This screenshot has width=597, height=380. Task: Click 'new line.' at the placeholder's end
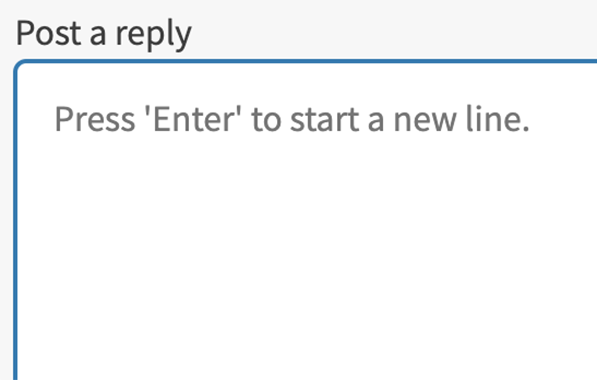(461, 119)
